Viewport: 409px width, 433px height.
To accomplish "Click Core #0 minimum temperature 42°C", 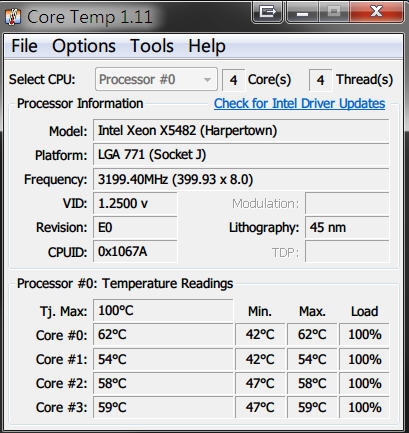I will (260, 334).
